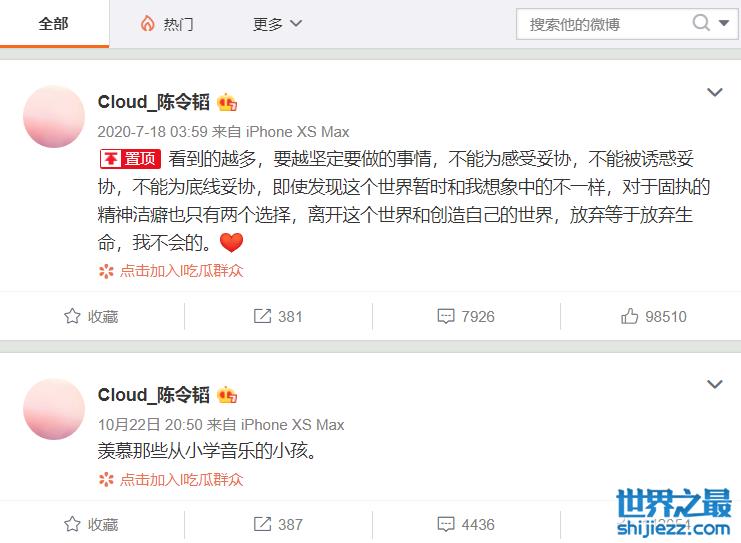The image size is (741, 543).
Task: Open the search box dropdown arrow
Action: tap(724, 22)
